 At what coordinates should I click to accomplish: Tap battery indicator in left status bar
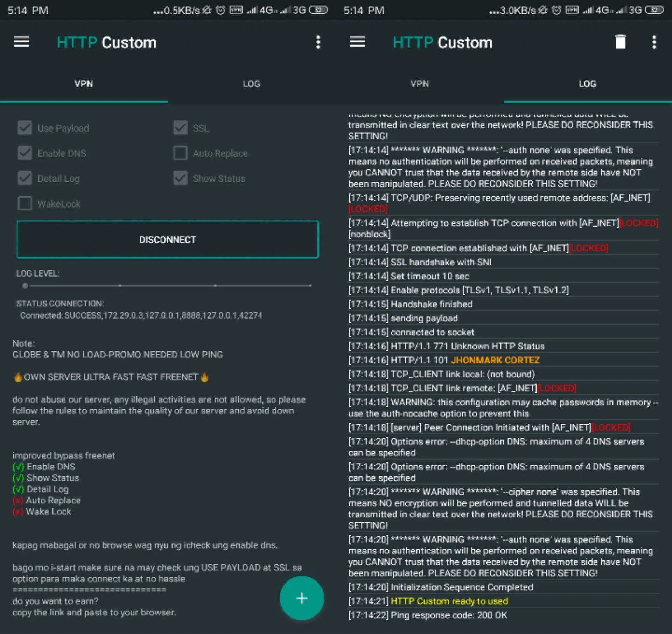click(x=318, y=10)
